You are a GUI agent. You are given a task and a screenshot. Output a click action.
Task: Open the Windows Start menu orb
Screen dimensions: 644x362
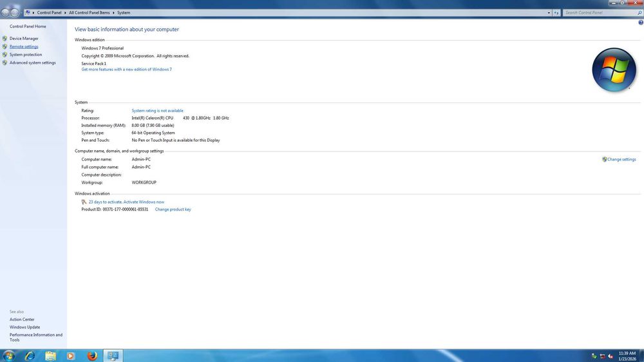(x=8, y=356)
